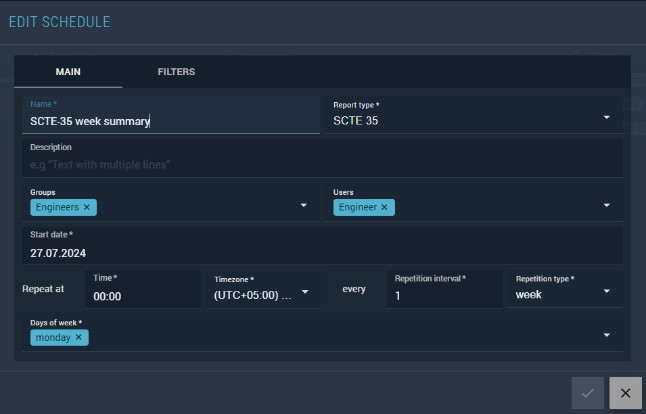Image resolution: width=646 pixels, height=414 pixels.
Task: Select the monday chip label
Action: [53, 338]
